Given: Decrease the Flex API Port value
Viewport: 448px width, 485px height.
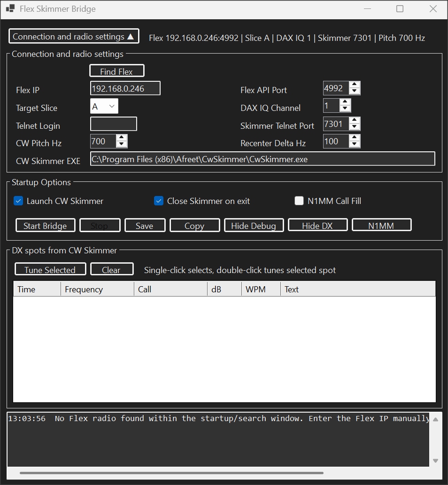Looking at the screenshot, I should tap(355, 91).
